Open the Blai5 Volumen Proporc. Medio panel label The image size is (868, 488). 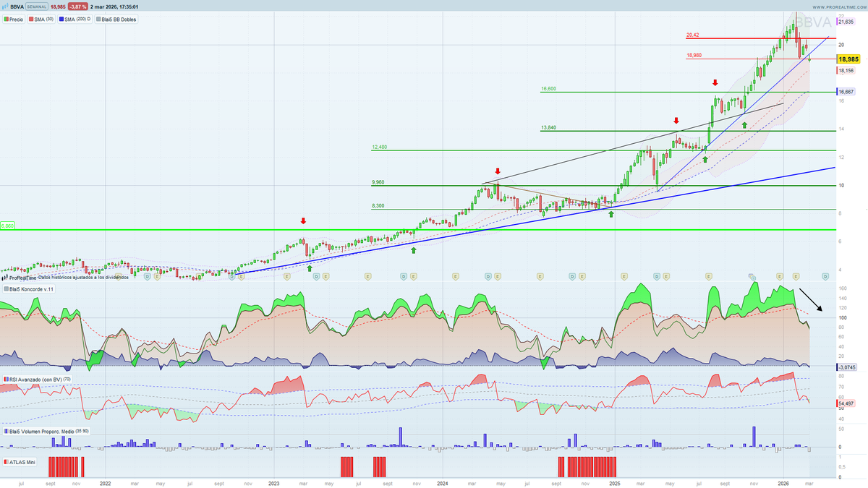click(x=46, y=431)
